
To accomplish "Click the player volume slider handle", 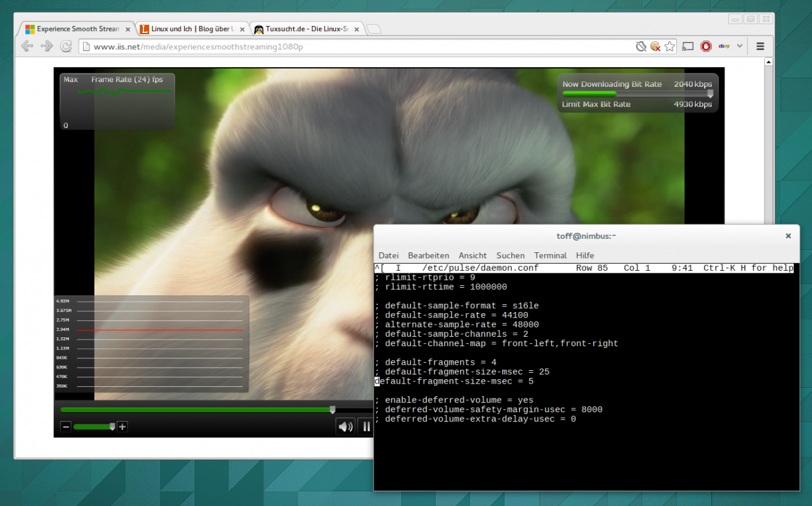I will (112, 427).
